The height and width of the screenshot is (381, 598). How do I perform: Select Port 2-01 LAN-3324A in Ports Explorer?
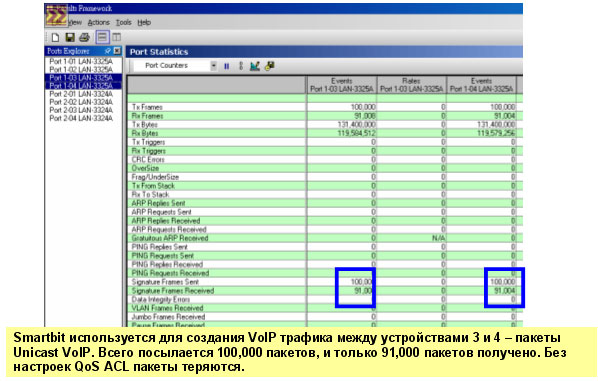(x=81, y=94)
